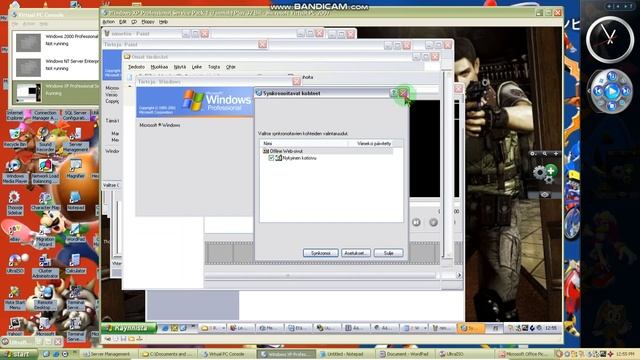Switch to Document - WordPad taskbar button

coord(404,354)
